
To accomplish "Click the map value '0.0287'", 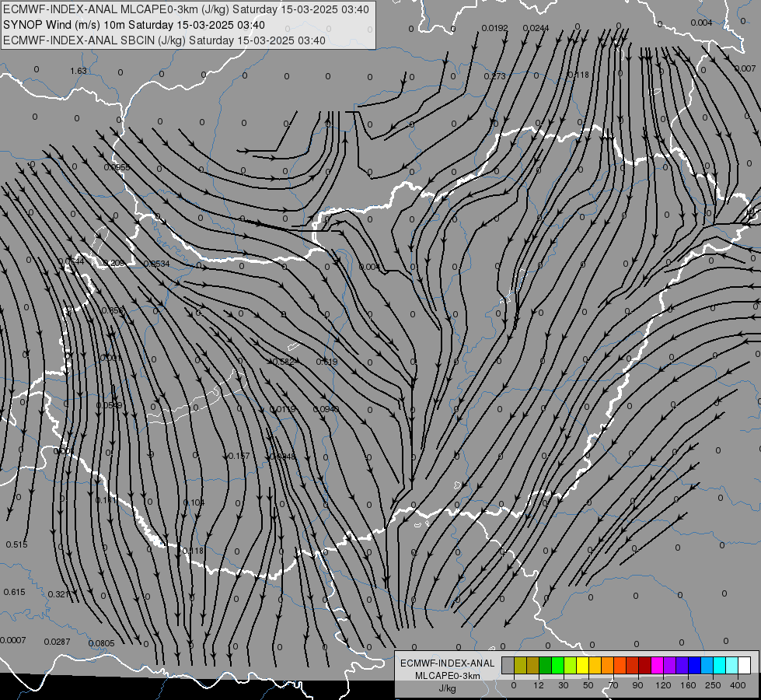I will point(58,642).
